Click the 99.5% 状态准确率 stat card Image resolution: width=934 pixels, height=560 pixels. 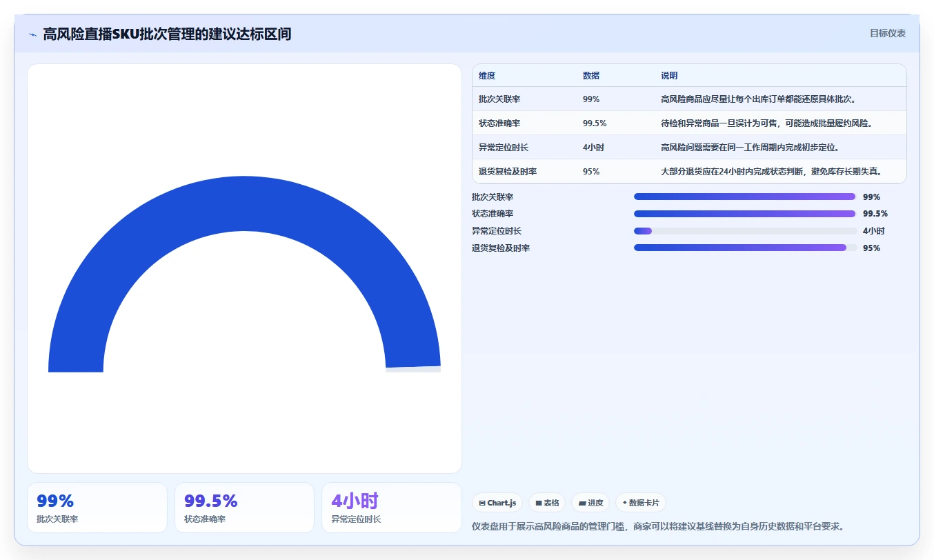(x=244, y=508)
